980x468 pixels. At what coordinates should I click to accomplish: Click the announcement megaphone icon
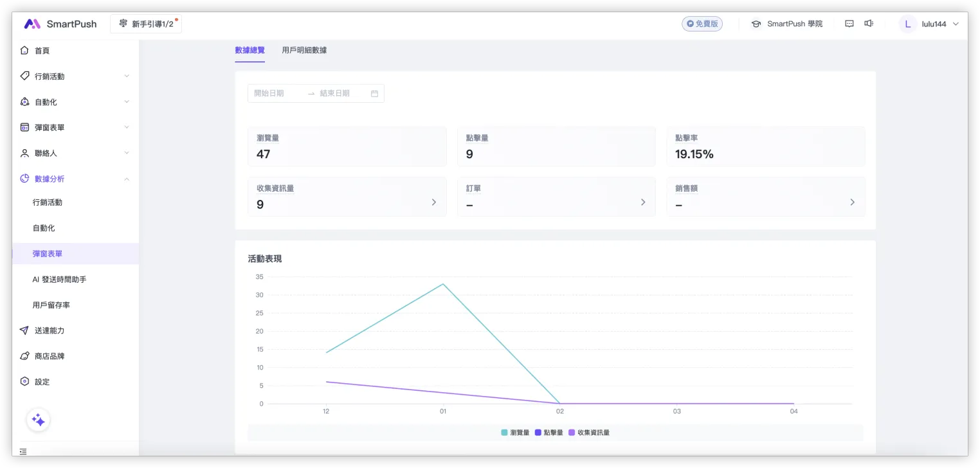click(869, 24)
